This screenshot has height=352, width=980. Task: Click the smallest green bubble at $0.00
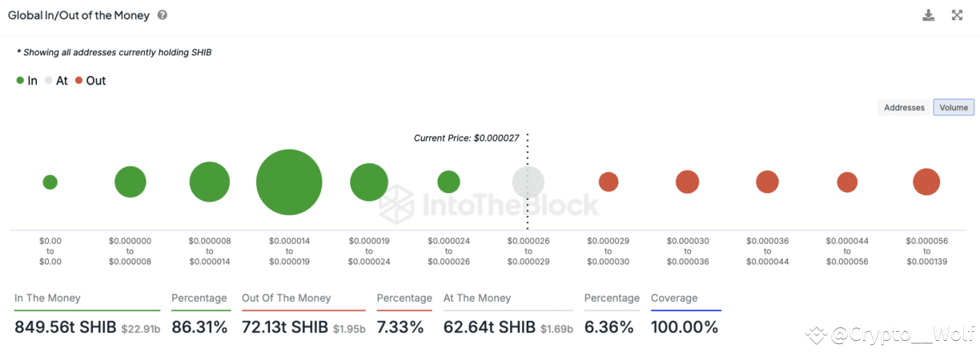coord(50,182)
